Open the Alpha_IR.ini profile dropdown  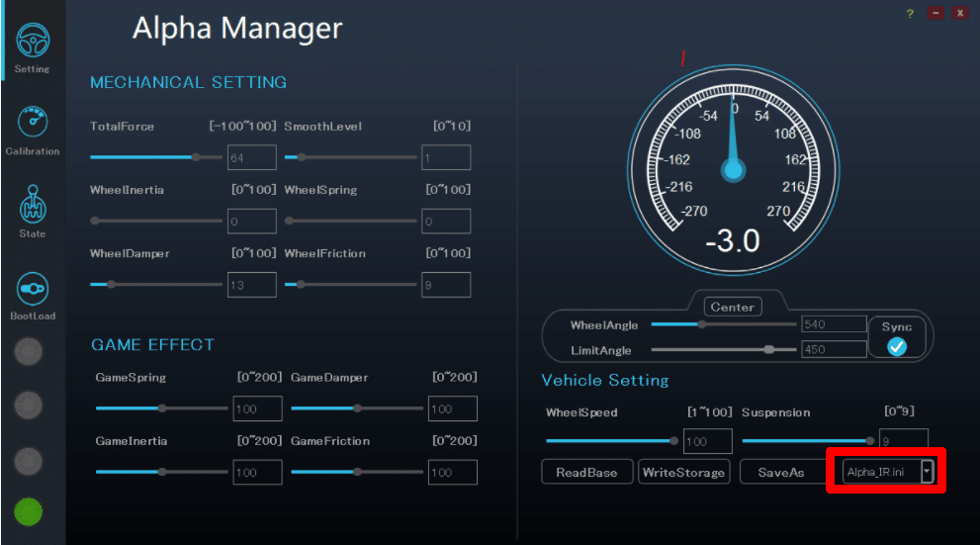tap(887, 471)
